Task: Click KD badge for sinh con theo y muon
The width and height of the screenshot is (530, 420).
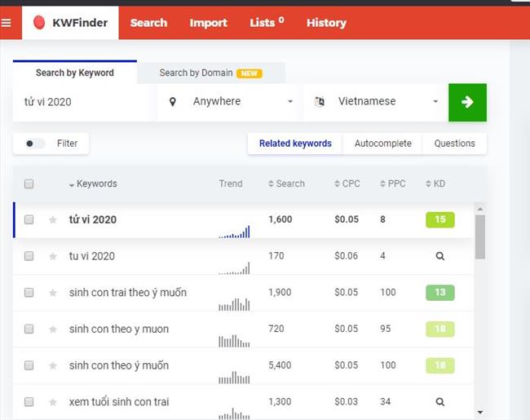Action: click(440, 329)
